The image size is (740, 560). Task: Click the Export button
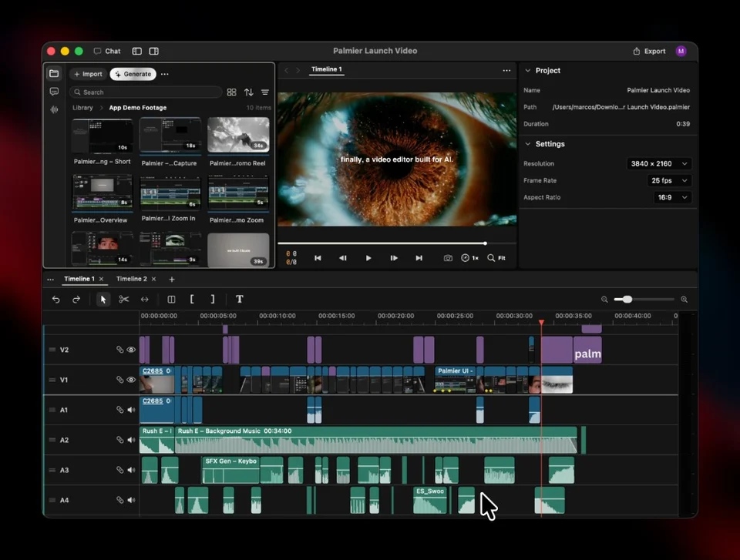pos(649,51)
